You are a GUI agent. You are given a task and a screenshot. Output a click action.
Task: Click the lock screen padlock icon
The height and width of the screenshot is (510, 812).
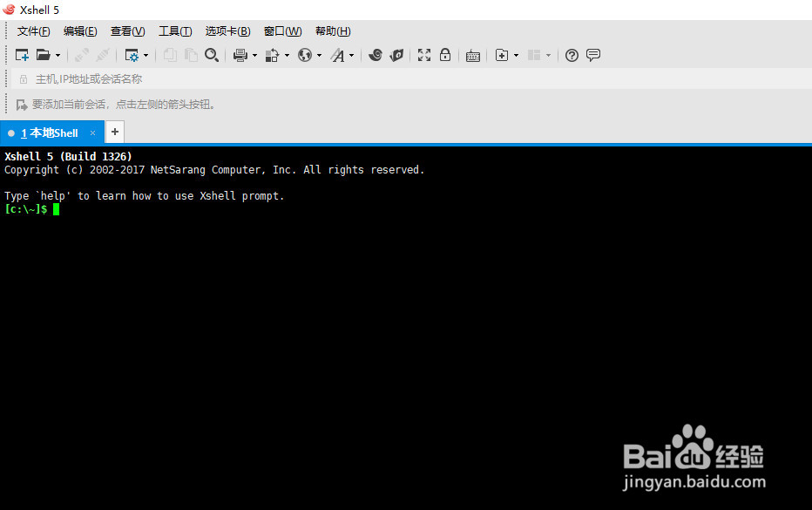click(x=445, y=55)
